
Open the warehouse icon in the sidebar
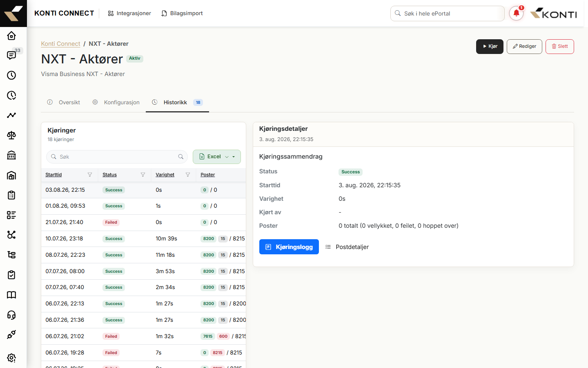[11, 175]
